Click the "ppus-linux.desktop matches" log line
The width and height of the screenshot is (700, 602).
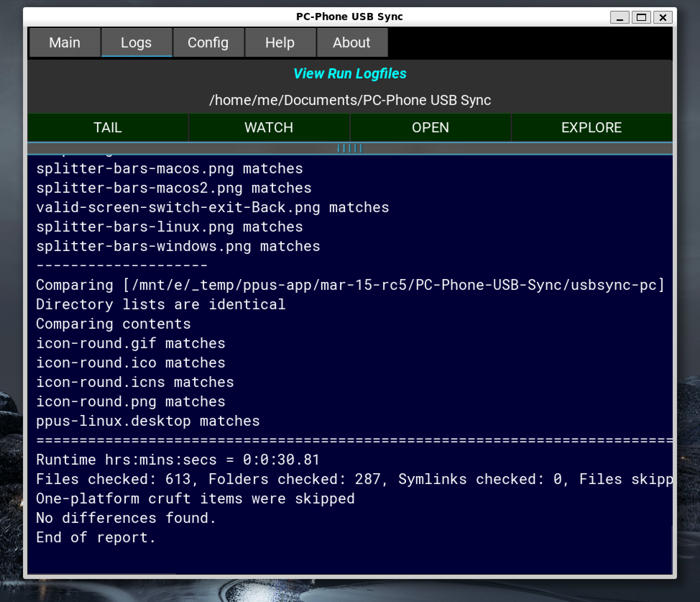(x=148, y=421)
